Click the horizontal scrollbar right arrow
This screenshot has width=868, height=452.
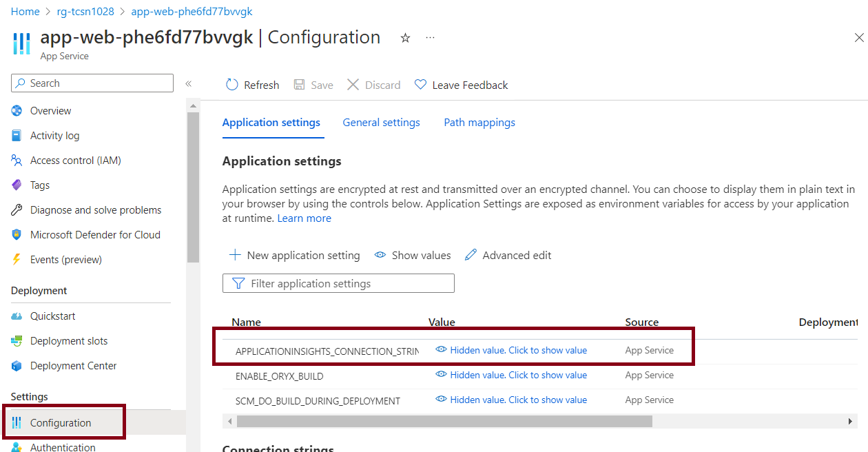point(851,421)
